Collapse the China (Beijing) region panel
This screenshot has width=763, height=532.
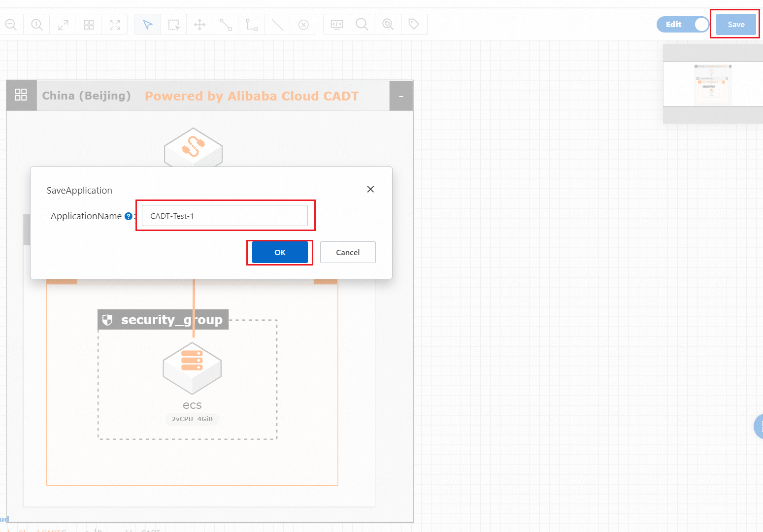click(x=401, y=96)
